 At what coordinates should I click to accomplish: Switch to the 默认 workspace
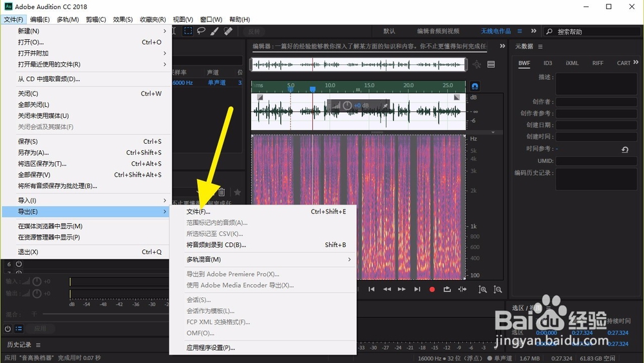tap(389, 31)
